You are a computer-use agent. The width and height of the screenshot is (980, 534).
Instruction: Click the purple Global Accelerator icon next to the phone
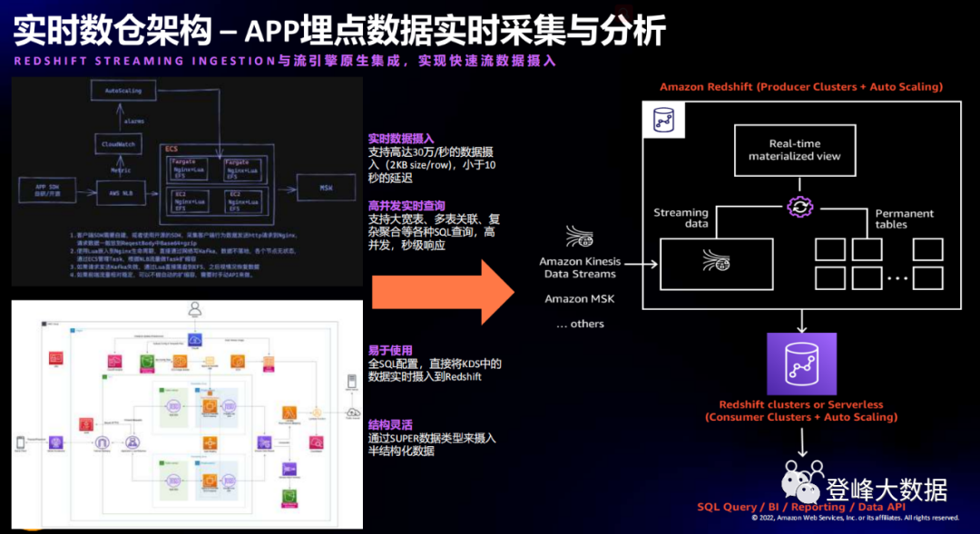tap(56, 442)
